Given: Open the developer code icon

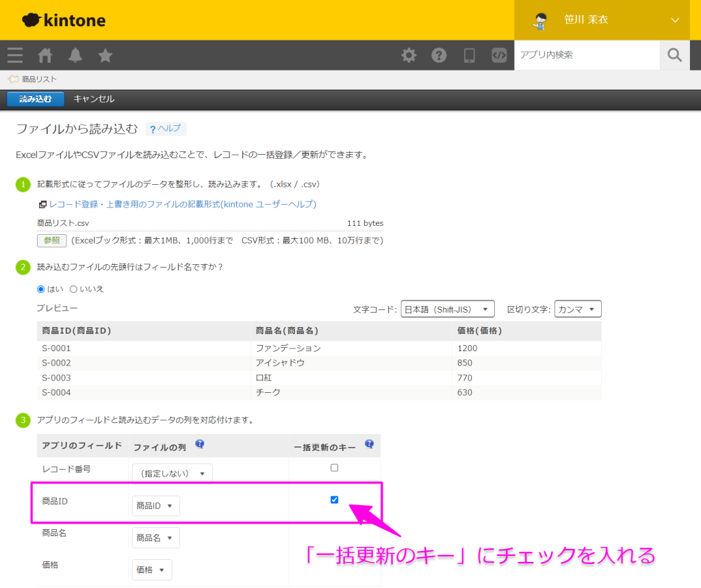Looking at the screenshot, I should coord(499,55).
